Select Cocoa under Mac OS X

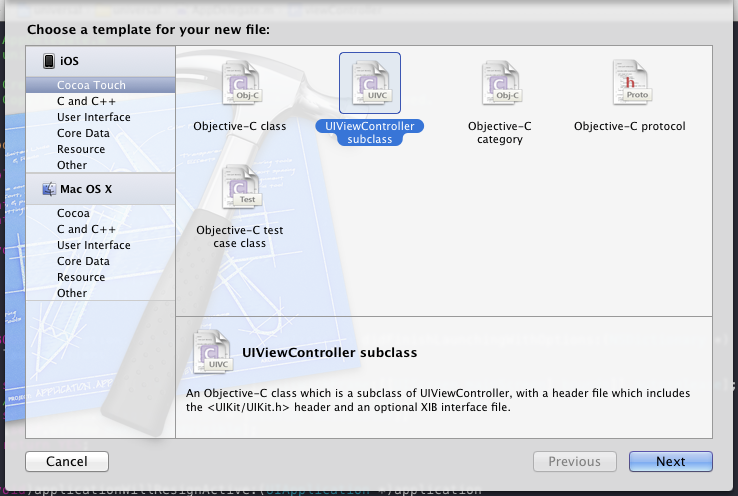[73, 213]
